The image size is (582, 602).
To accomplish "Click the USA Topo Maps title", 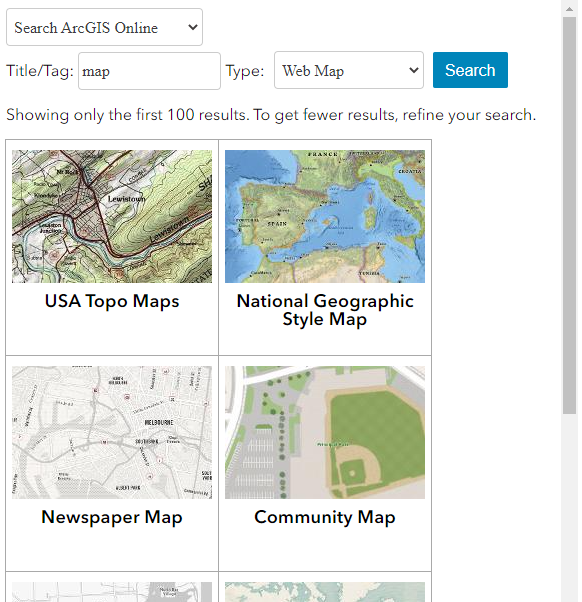I will click(x=112, y=301).
